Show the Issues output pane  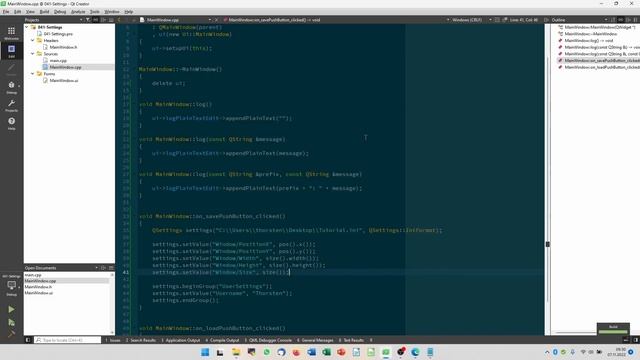coord(113,340)
